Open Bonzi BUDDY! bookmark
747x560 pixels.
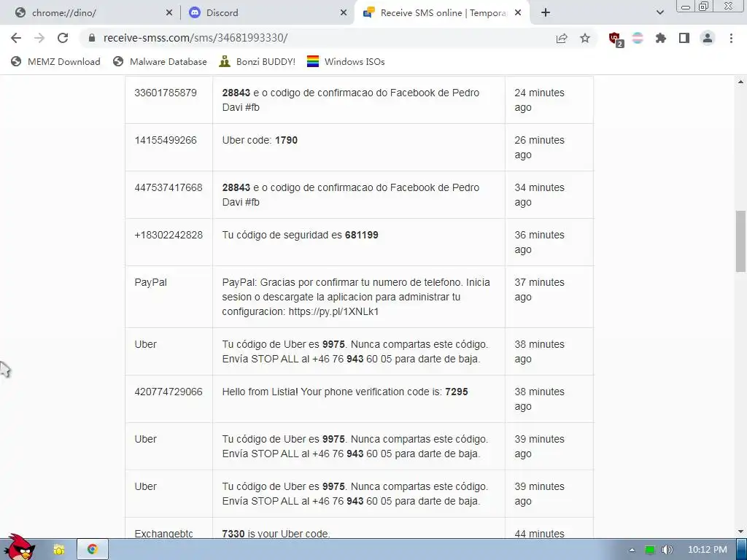point(258,61)
